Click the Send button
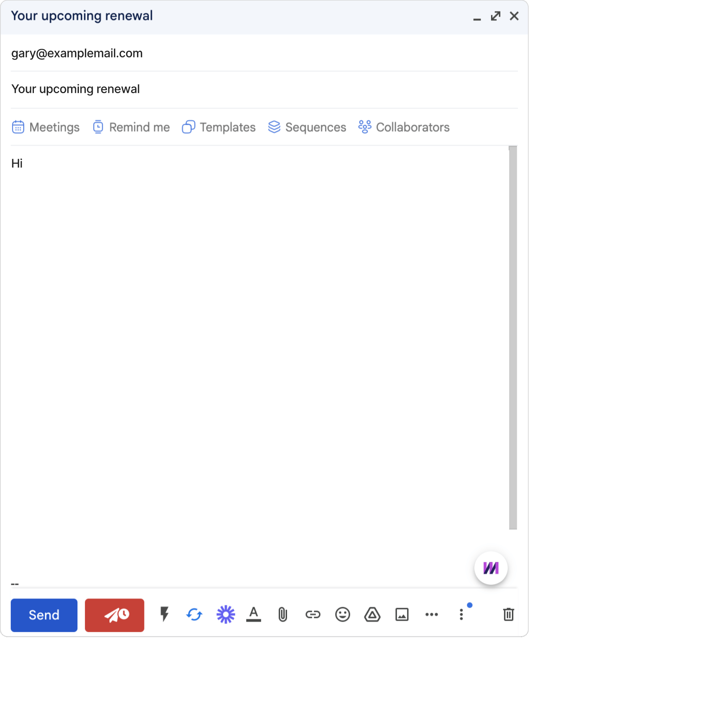The height and width of the screenshot is (728, 726). point(43,614)
